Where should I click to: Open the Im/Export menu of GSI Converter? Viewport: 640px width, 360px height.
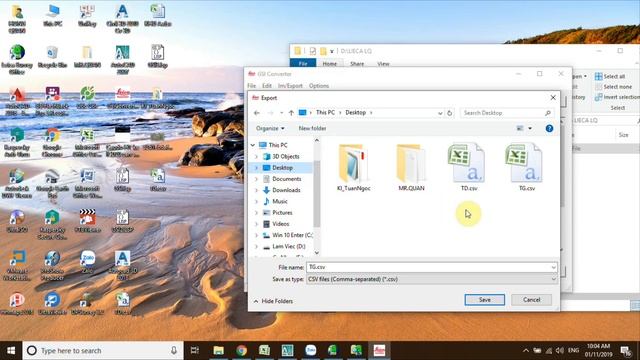pos(290,86)
